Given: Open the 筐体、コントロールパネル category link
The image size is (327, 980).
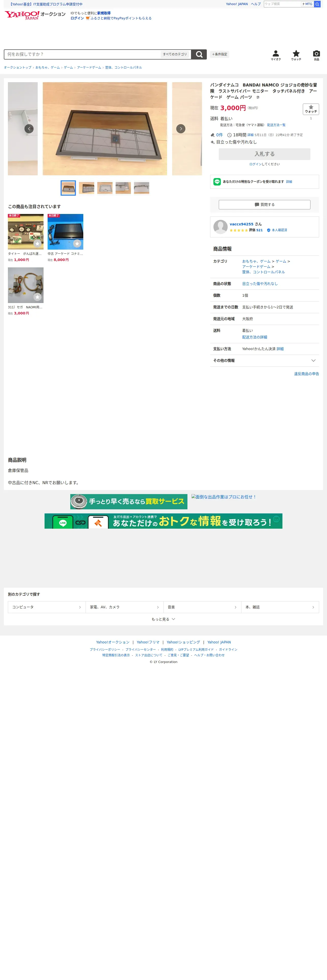Looking at the screenshot, I should 263,272.
